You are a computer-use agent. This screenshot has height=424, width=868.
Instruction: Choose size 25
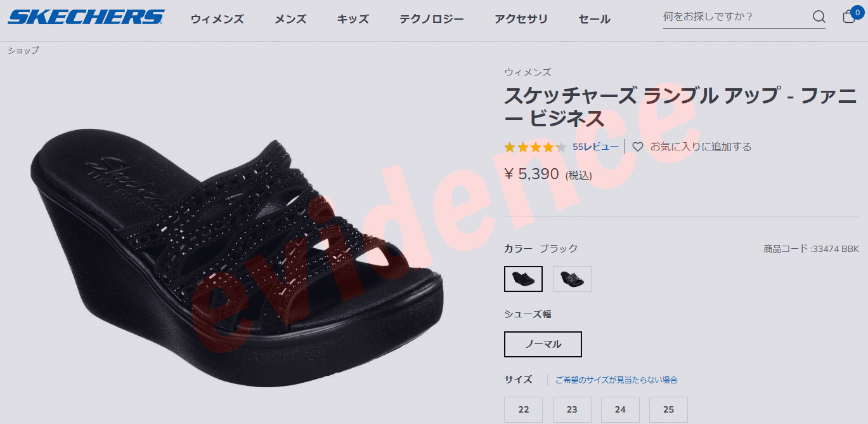(x=668, y=409)
